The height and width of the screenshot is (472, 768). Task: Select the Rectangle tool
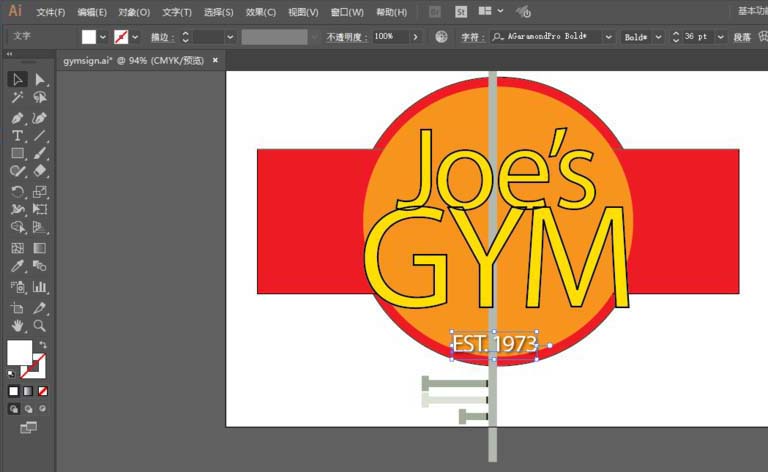point(17,154)
